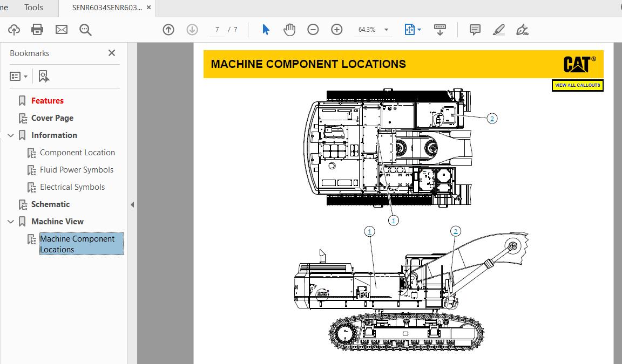The height and width of the screenshot is (364, 622).
Task: Open the zoom percentage dropdown
Action: pyautogui.click(x=386, y=30)
